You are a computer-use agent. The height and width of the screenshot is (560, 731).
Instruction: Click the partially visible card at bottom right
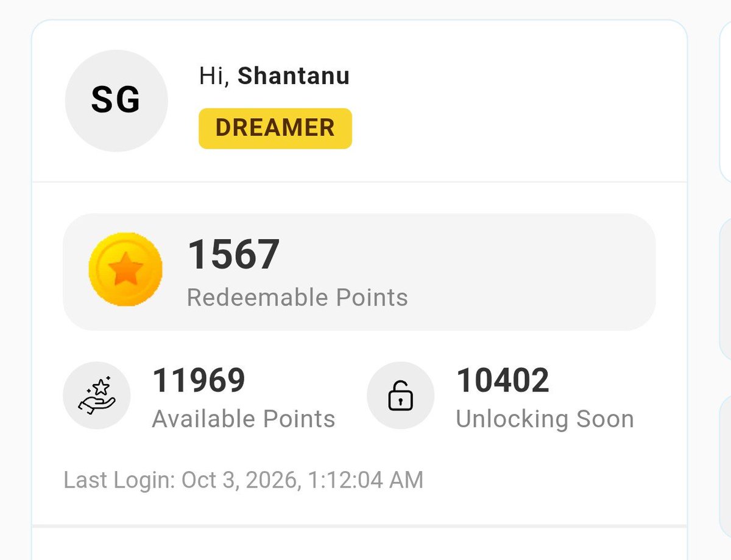(x=726, y=478)
